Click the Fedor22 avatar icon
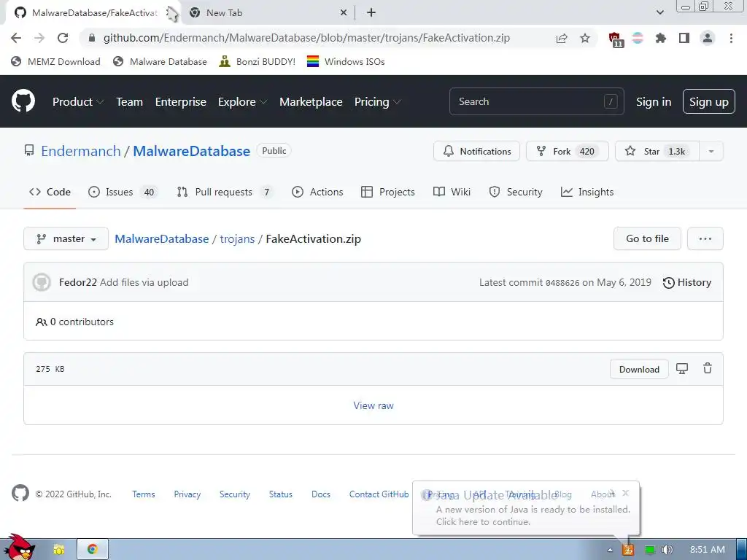Viewport: 747px width, 560px height. point(42,282)
